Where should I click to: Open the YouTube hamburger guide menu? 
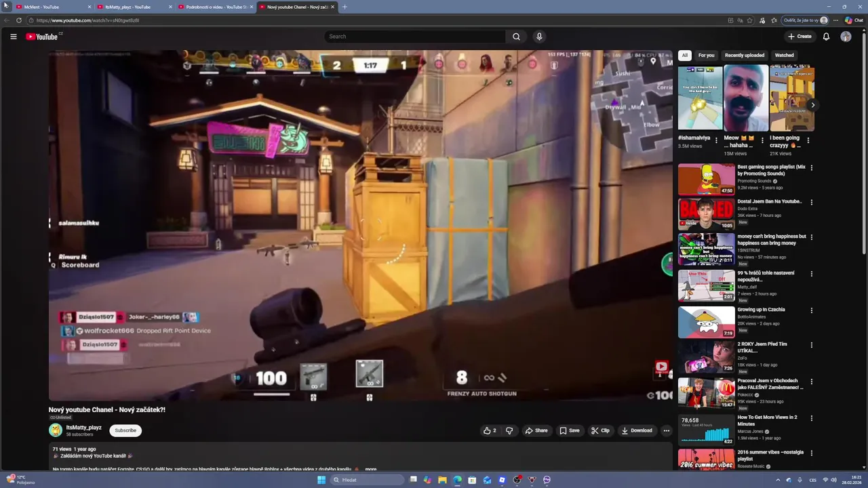(x=14, y=37)
